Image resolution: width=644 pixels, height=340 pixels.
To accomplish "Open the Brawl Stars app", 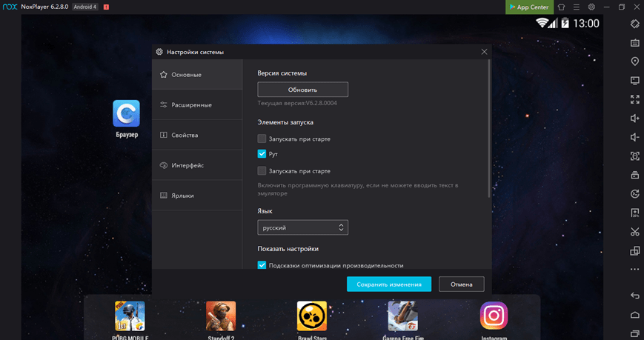I will [312, 316].
